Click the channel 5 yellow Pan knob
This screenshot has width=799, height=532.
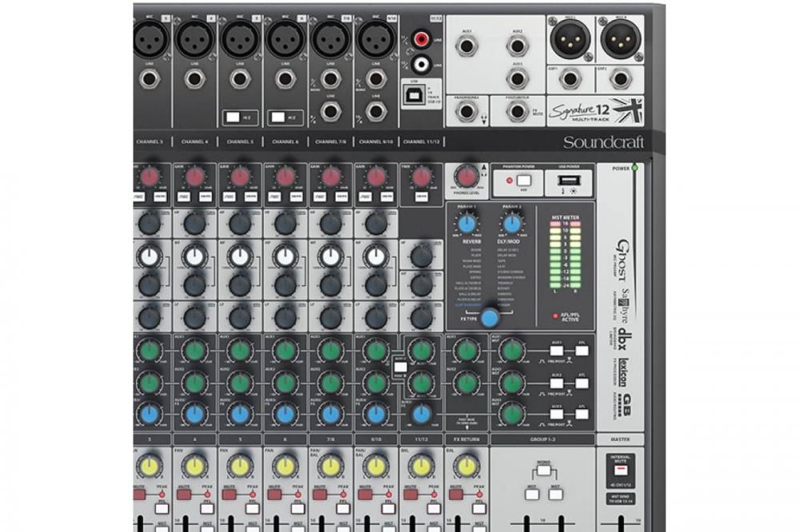pos(238,466)
